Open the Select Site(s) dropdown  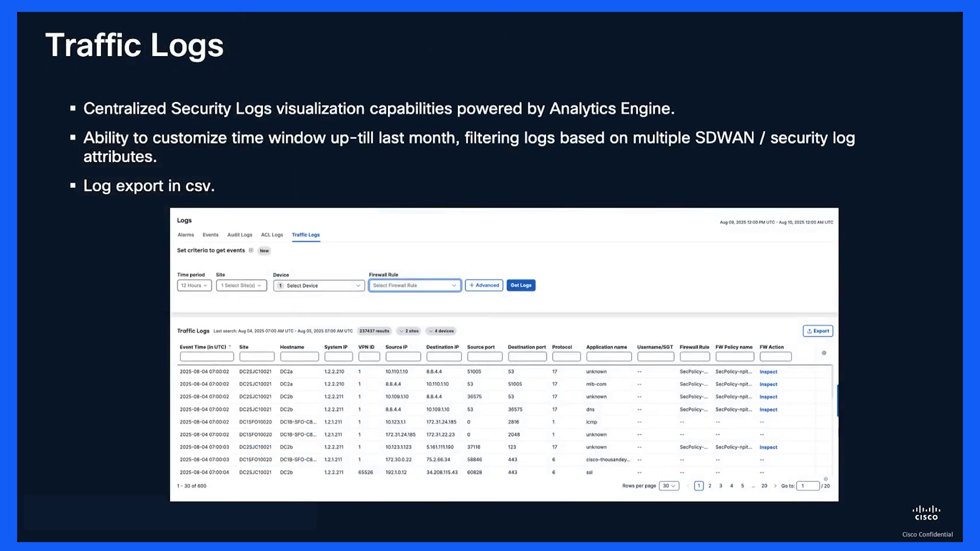click(x=241, y=286)
